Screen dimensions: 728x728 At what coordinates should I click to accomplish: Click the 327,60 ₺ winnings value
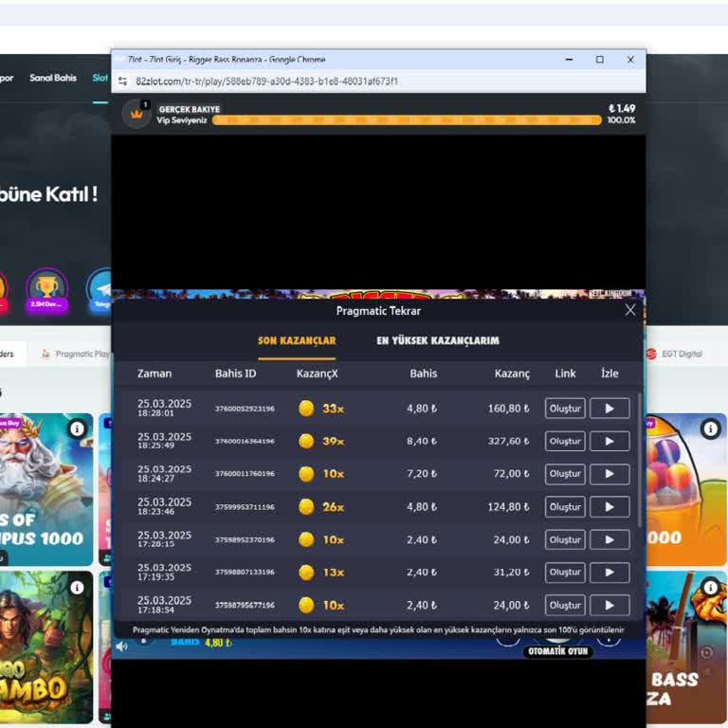click(x=508, y=441)
